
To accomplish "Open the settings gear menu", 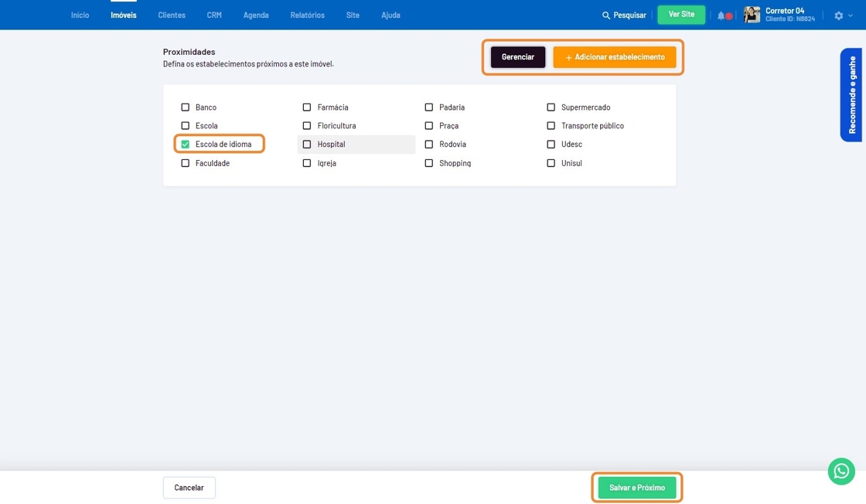I will (x=839, y=15).
